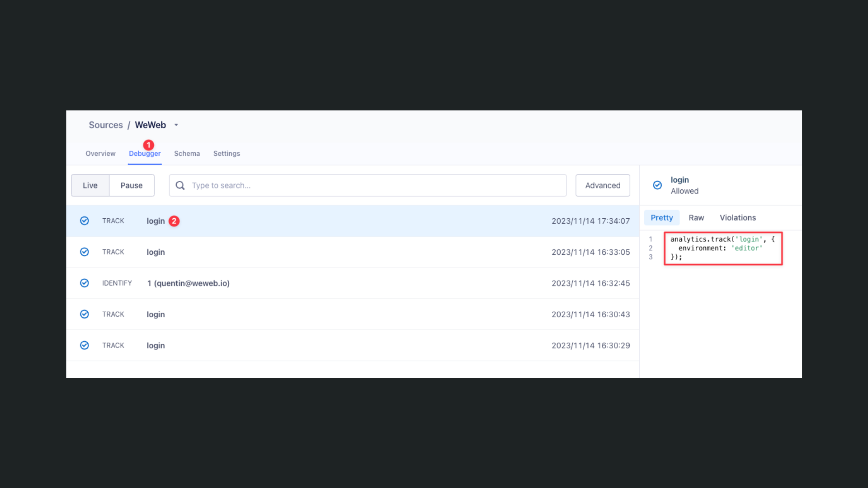Click the status icon on the 16:30:29 TRACK event

(85, 345)
